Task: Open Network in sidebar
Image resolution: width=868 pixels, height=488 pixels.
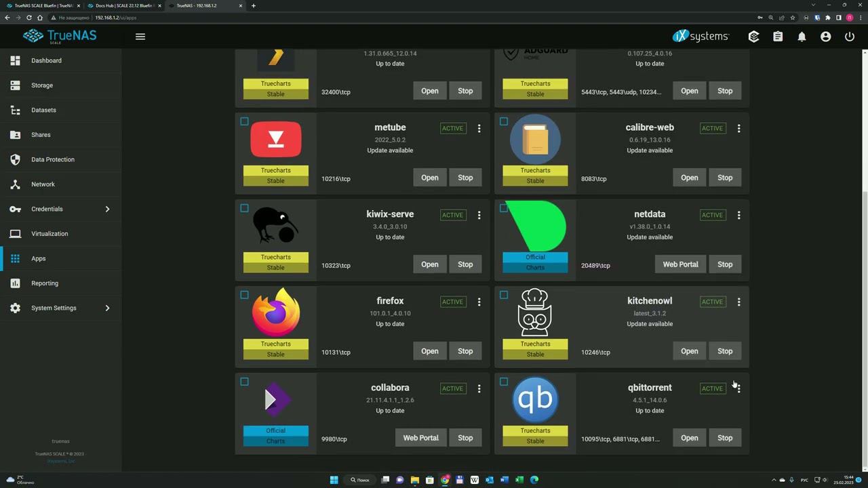Action: (x=60, y=184)
